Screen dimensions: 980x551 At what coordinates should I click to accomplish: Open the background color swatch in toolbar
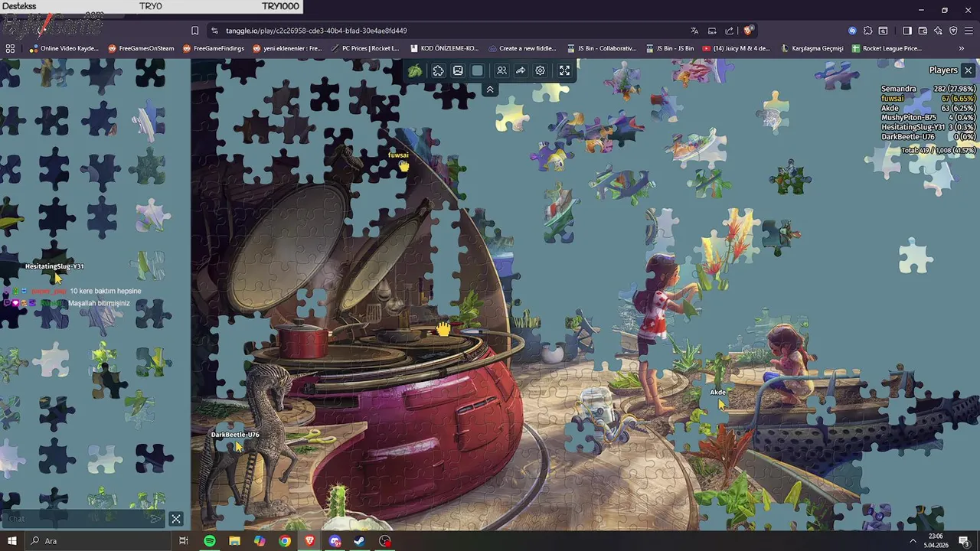[478, 70]
